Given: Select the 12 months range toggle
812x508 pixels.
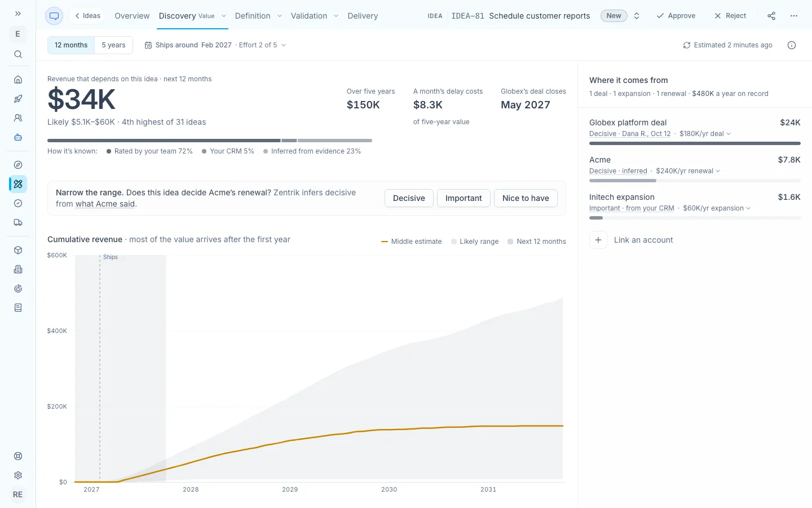Looking at the screenshot, I should point(71,45).
